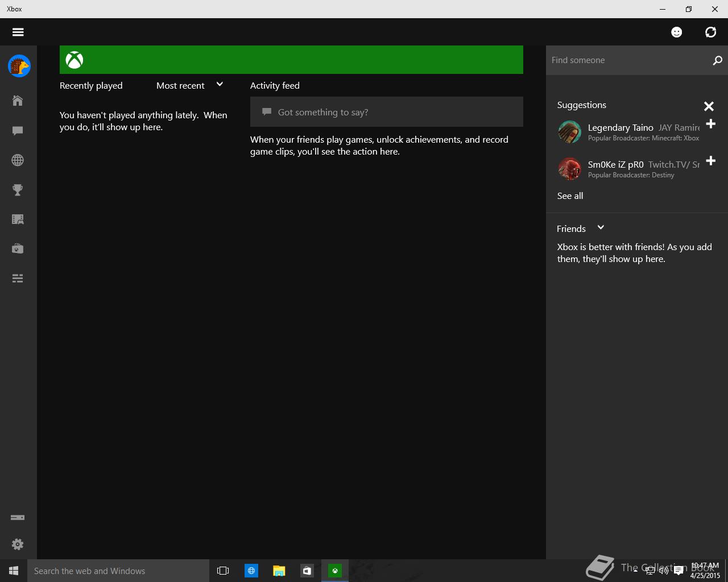Open the Store icon on the taskbar
This screenshot has height=582, width=728.
coord(307,571)
